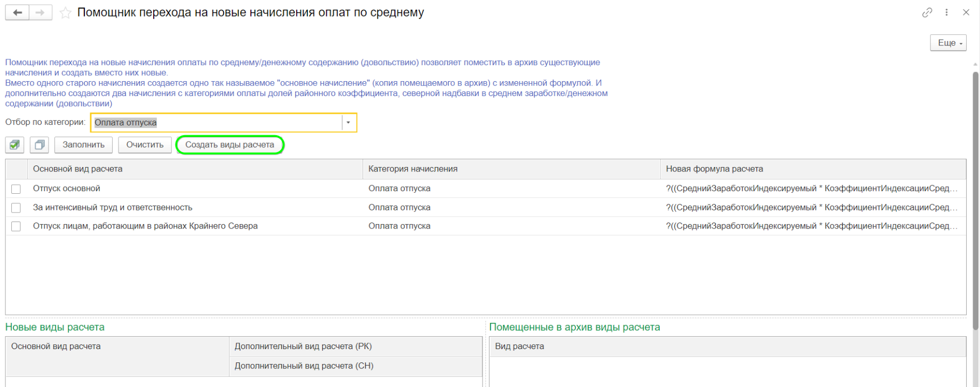This screenshot has width=980, height=387.
Task: Click the Новые виды расчета section title
Action: click(55, 327)
